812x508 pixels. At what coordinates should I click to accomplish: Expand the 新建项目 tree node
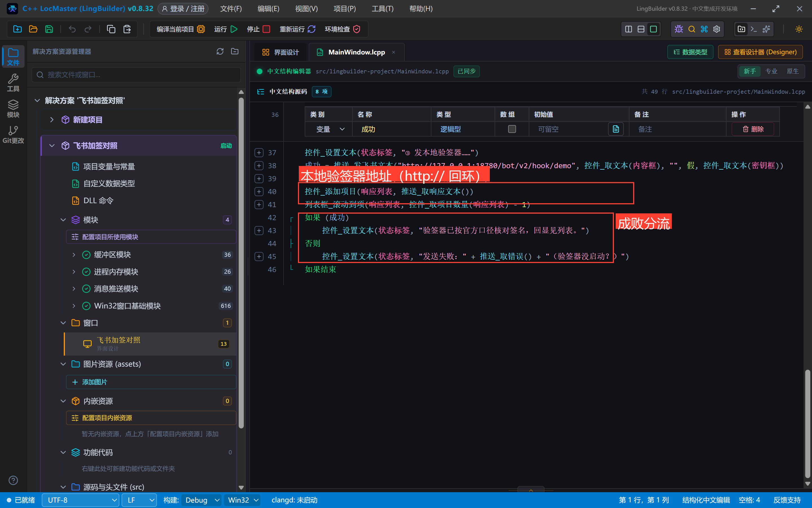(51, 120)
